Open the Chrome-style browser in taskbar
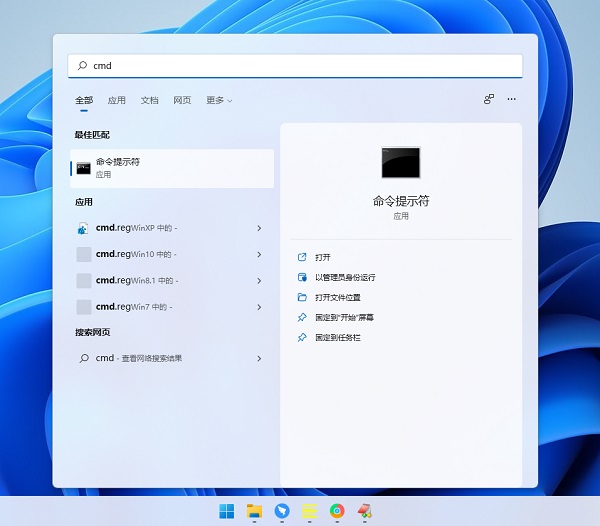 [x=337, y=511]
